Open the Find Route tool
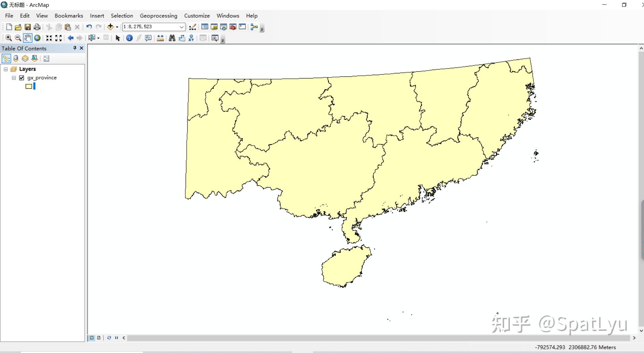The width and height of the screenshot is (644, 353). pyautogui.click(x=182, y=38)
